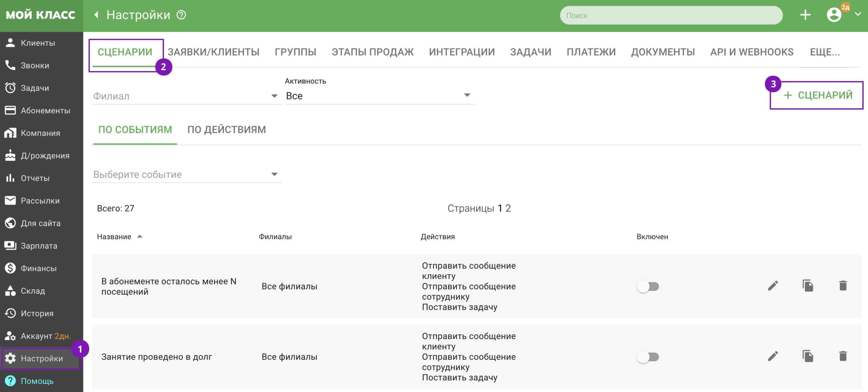Show more tabs via Еще...

[825, 52]
